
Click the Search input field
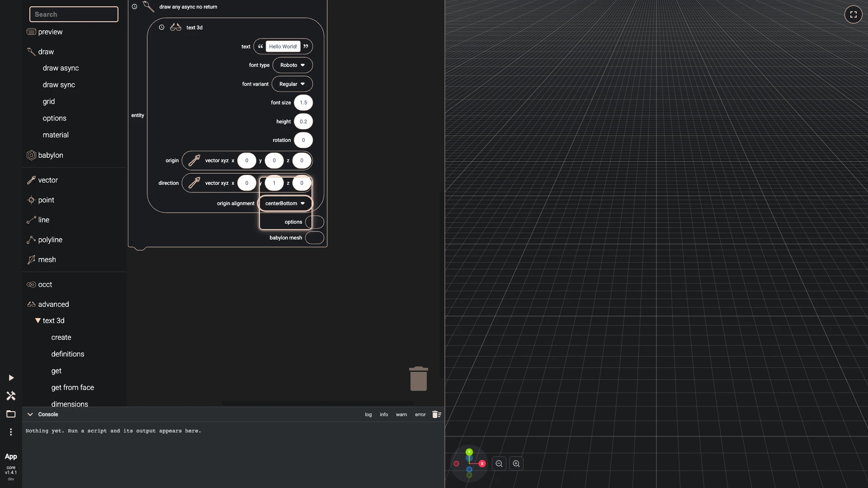pyautogui.click(x=74, y=14)
